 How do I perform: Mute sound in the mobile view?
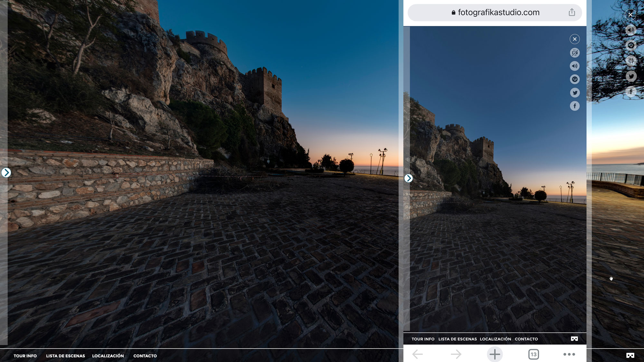click(575, 66)
